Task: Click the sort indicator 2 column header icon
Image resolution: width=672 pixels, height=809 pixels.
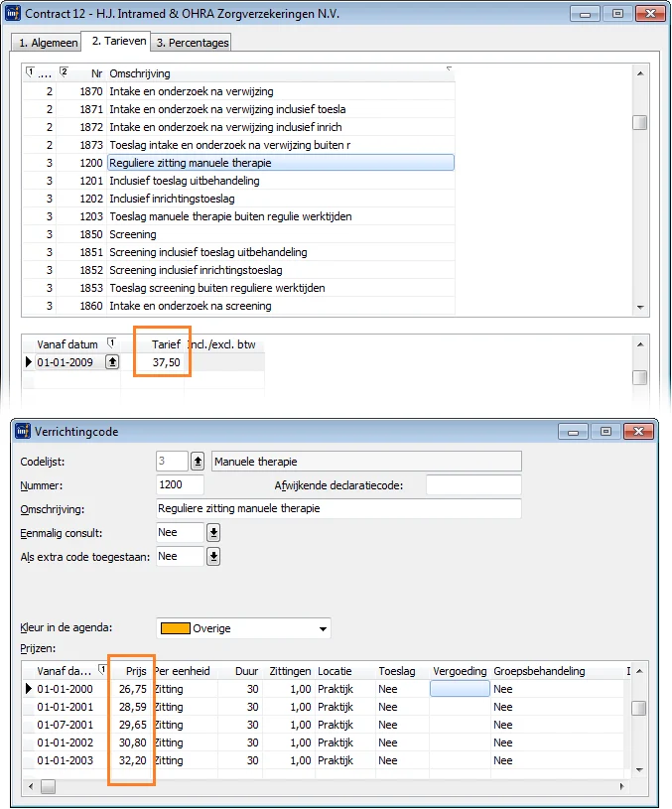Action: pyautogui.click(x=64, y=72)
